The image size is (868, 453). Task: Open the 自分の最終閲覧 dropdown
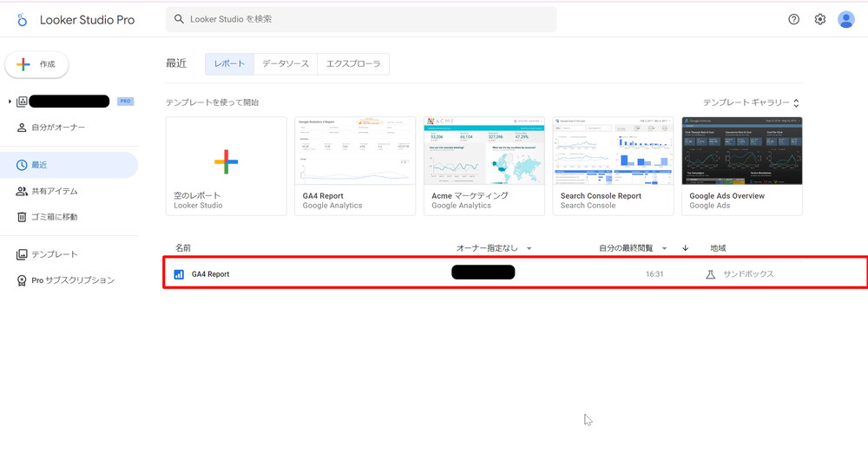pyautogui.click(x=633, y=248)
